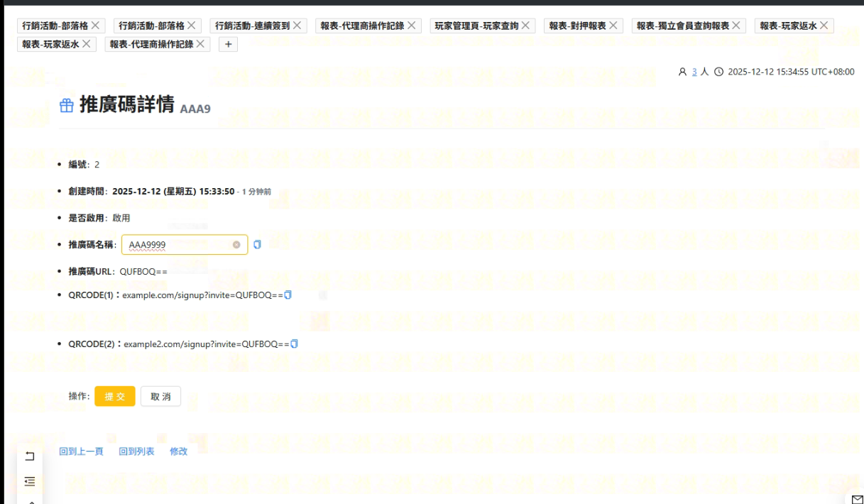The image size is (864, 504).
Task: Copy the QRCODE(1) signup link
Action: tap(288, 295)
